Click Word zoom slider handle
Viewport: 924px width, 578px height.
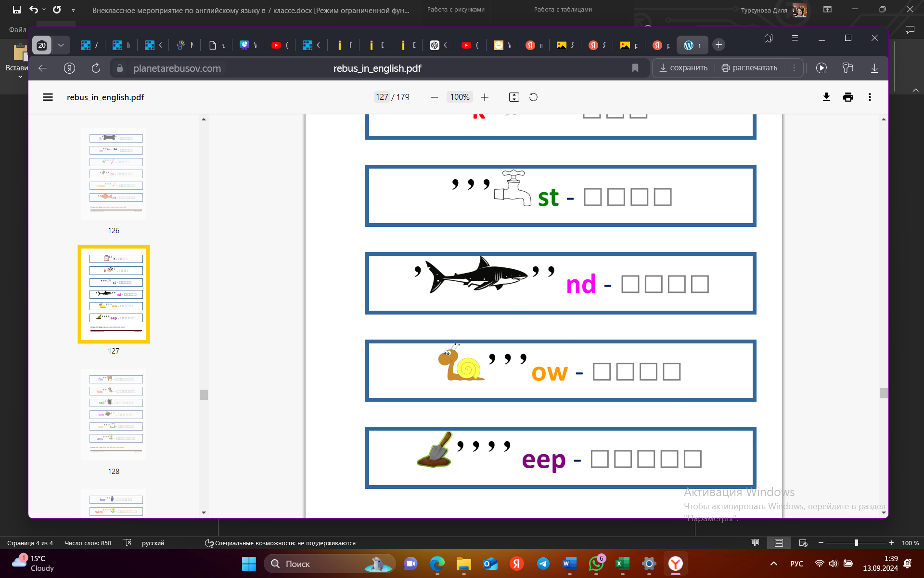coord(857,543)
